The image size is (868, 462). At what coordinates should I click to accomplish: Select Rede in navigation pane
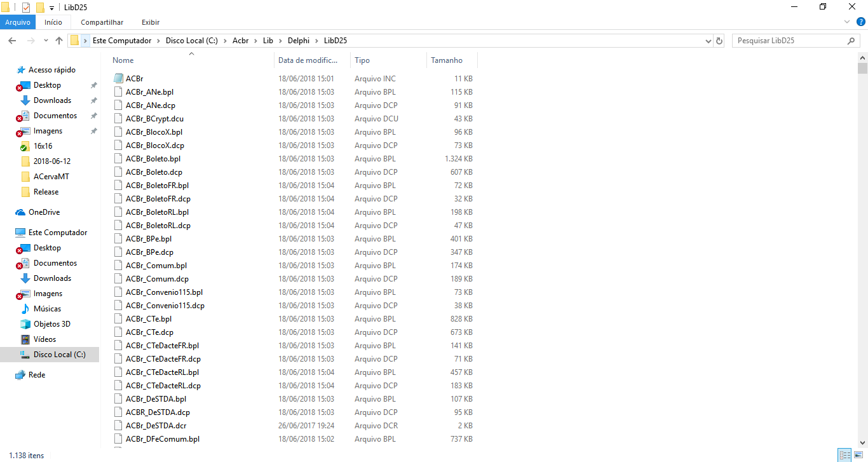pyautogui.click(x=37, y=375)
